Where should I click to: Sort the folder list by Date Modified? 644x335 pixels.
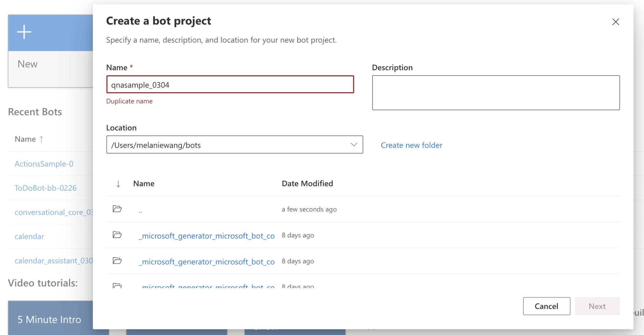click(x=307, y=183)
